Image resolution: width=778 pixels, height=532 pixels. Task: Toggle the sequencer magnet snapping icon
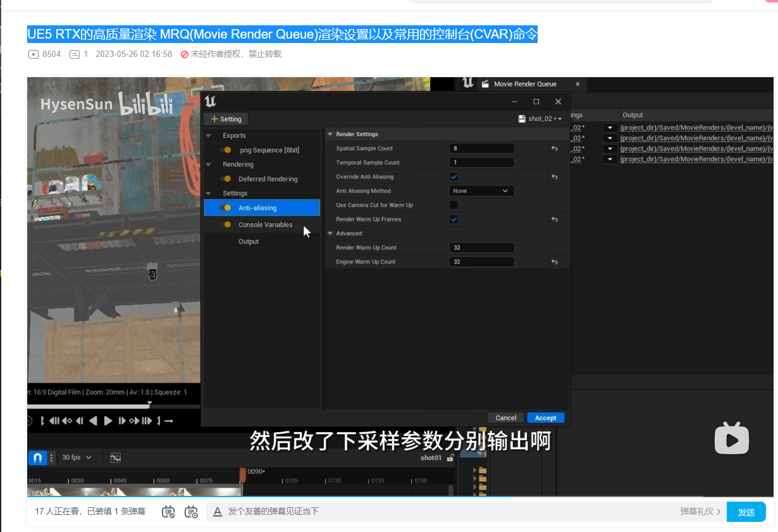click(x=37, y=457)
